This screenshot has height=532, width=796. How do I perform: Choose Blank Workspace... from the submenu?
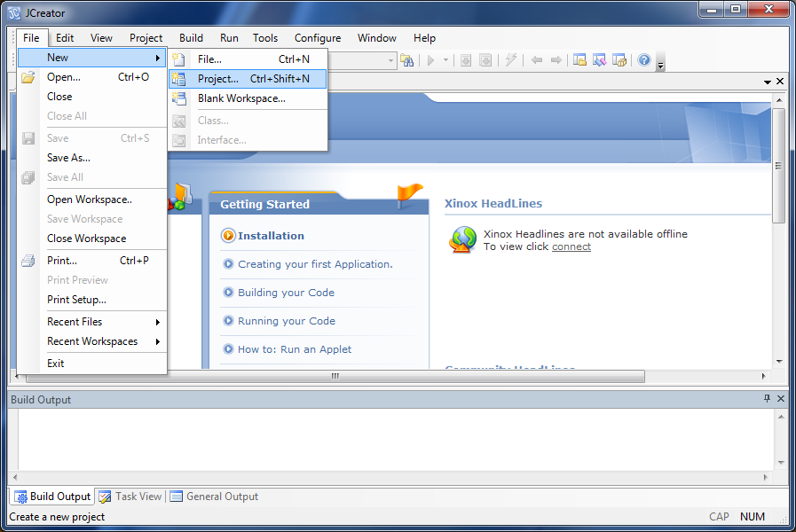coord(248,98)
